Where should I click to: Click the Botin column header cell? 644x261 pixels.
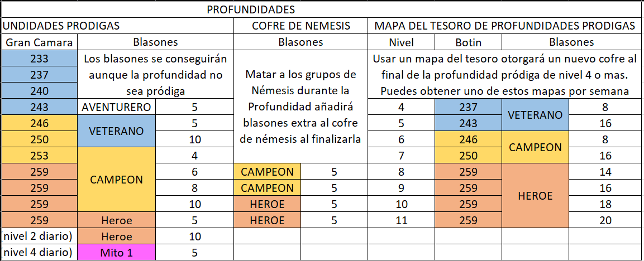[468, 42]
